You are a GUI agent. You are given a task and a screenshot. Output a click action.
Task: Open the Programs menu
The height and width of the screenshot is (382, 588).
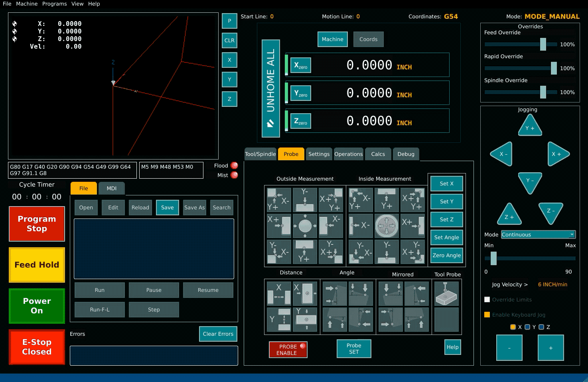54,4
